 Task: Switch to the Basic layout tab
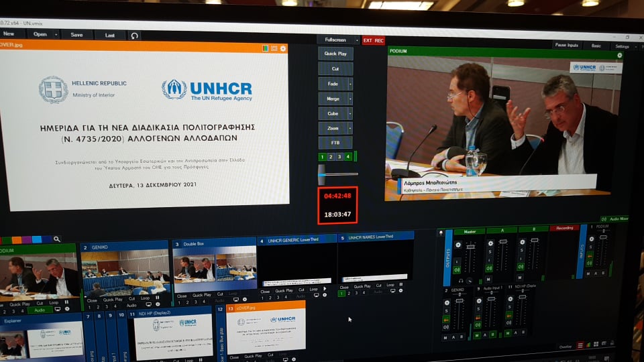click(595, 46)
